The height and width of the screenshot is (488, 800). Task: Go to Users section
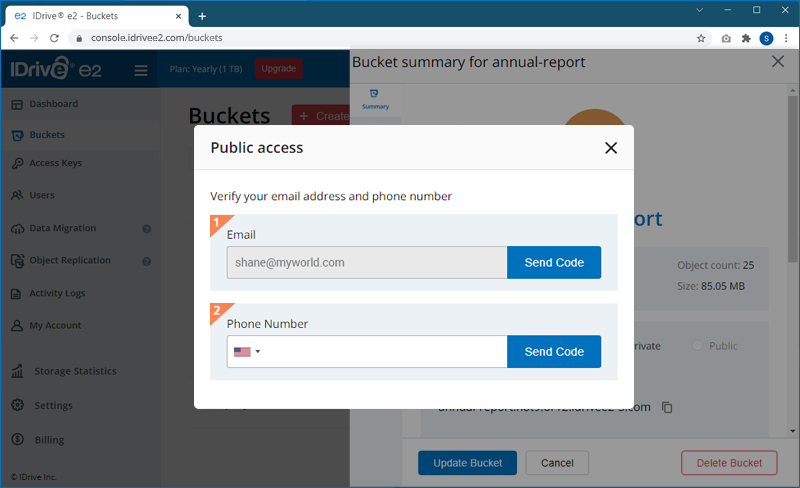click(x=42, y=195)
